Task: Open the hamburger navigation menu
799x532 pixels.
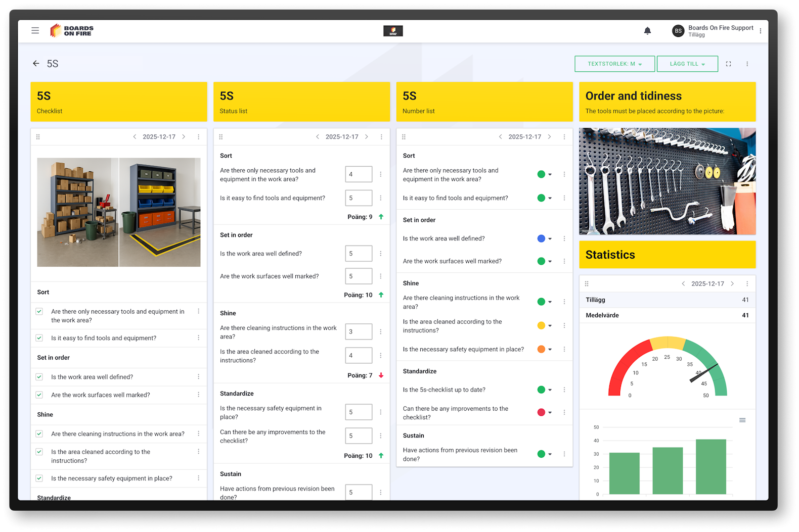Action: coord(35,30)
